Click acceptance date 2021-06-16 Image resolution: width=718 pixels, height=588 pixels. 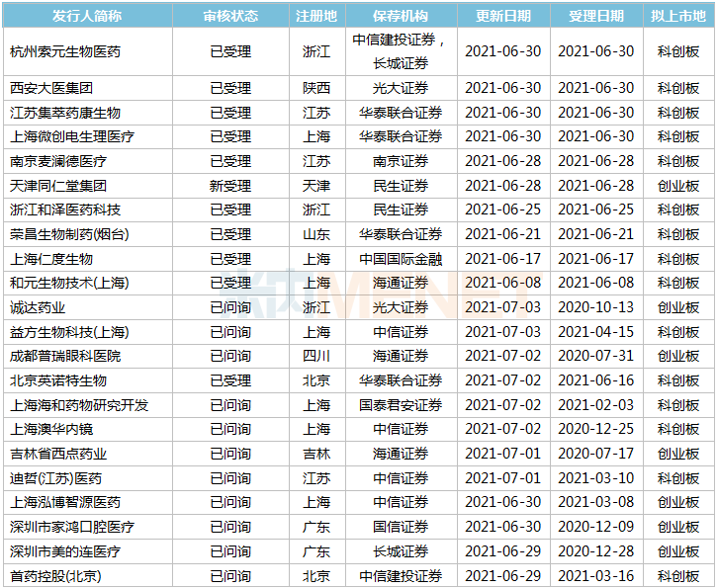point(596,380)
